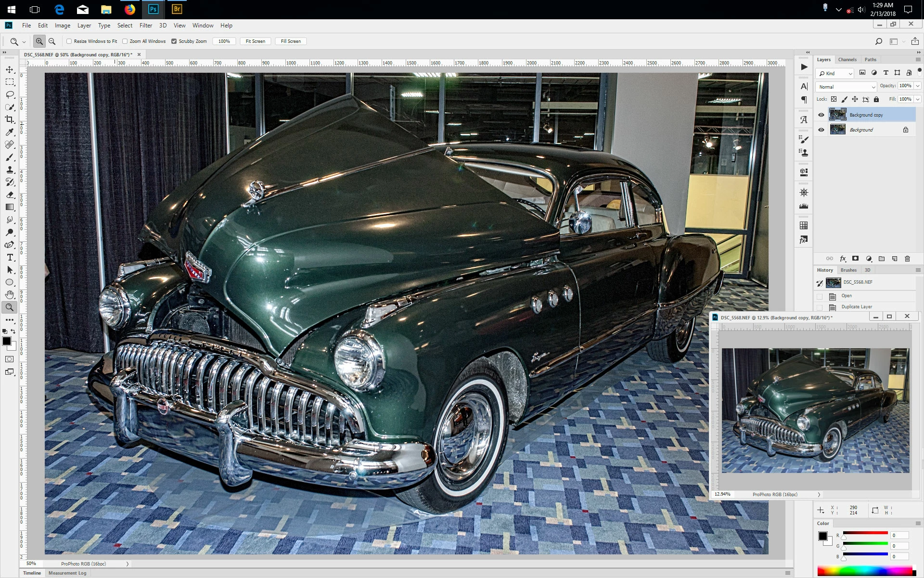Disable the Scrubby Zoom checkbox
Viewport: 924px width, 578px height.
coord(174,41)
